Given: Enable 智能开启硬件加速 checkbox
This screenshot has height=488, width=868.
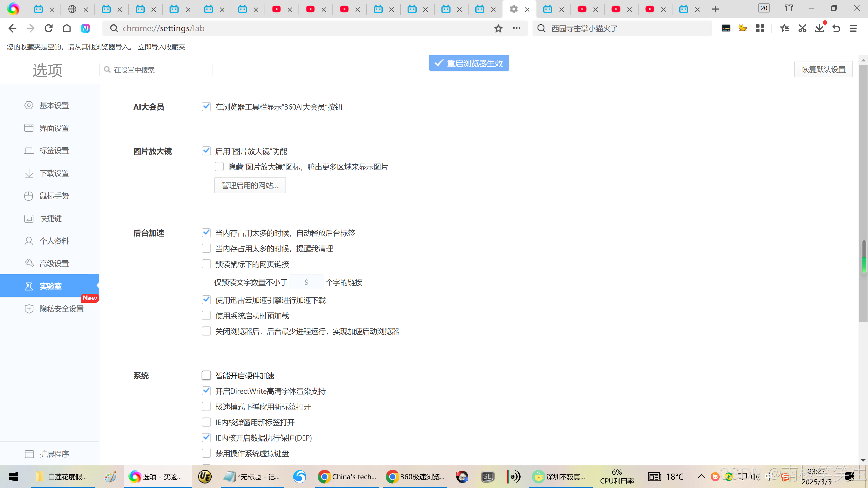Looking at the screenshot, I should click(x=206, y=375).
